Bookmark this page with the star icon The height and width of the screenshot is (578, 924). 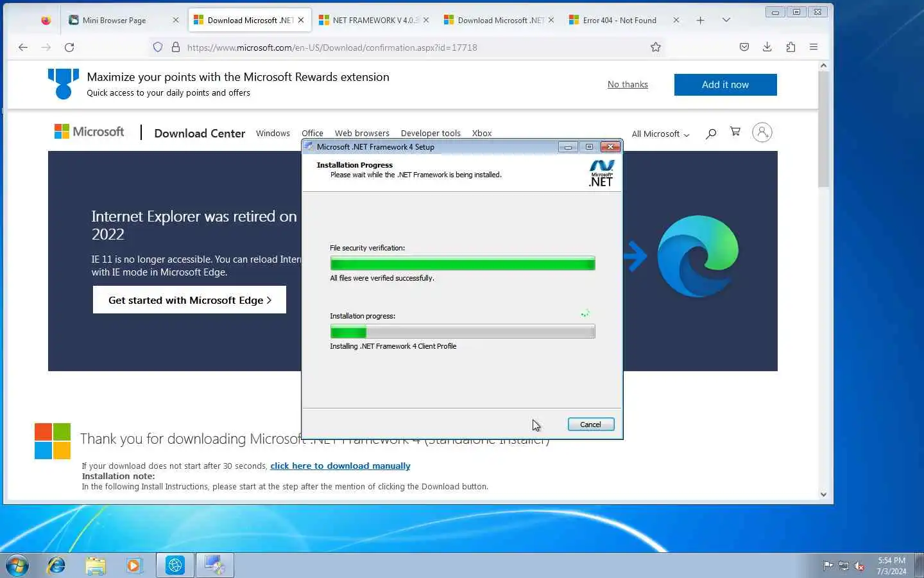[x=656, y=47]
